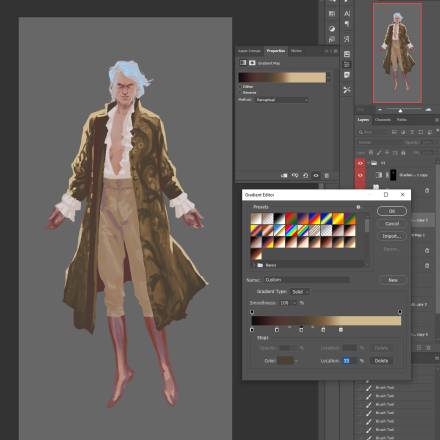440x440 pixels.
Task: Select the orange-yellow-orange gradient preset
Action: pyautogui.click(x=338, y=219)
